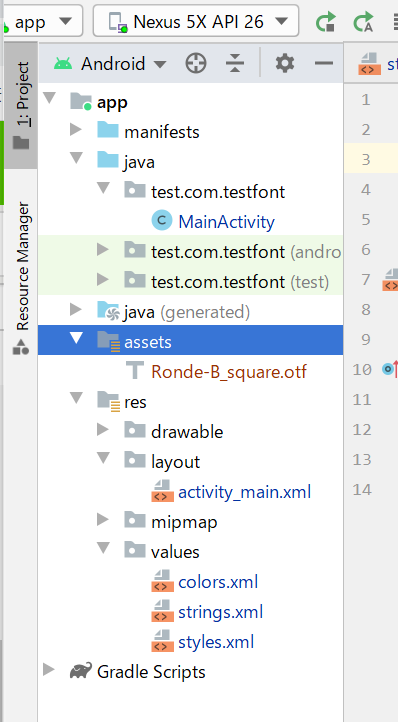The width and height of the screenshot is (398, 722).
Task: Open the Nexus 5X API 26 device dropdown
Action: tap(196, 21)
